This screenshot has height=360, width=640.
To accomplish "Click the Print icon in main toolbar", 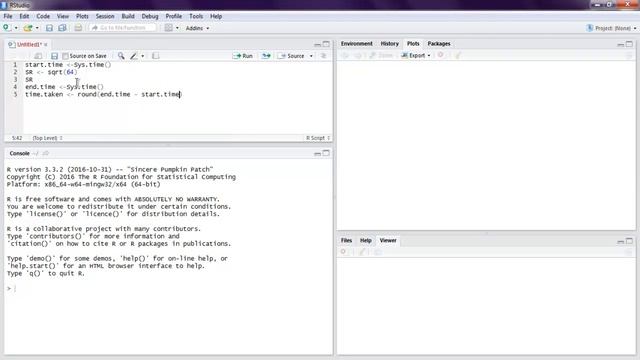I will [x=78, y=28].
